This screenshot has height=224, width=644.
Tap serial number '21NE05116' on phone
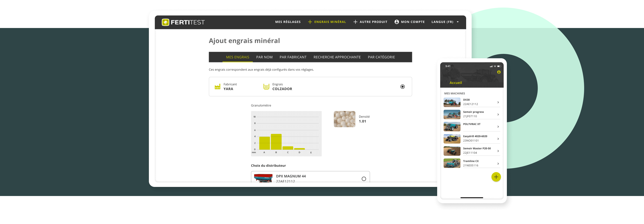point(470,166)
